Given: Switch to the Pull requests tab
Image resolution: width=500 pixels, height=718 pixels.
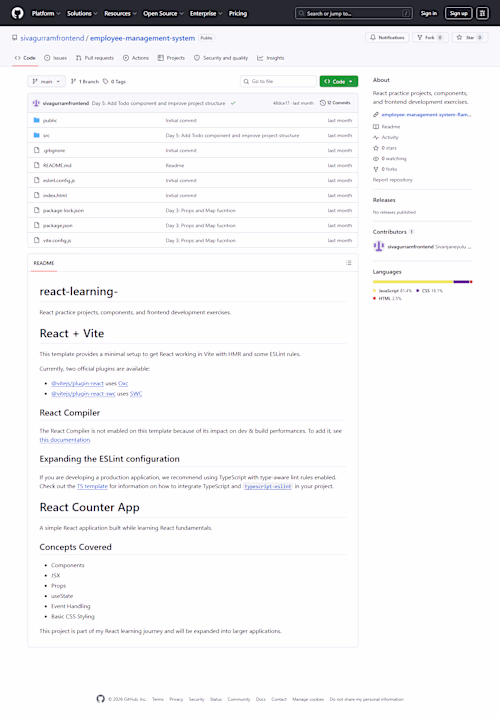Looking at the screenshot, I should (95, 58).
